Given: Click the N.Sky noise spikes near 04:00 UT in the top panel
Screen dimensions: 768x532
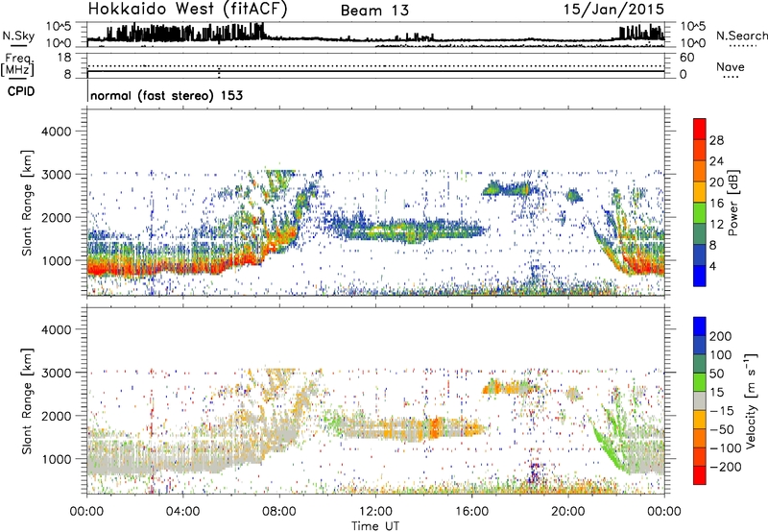Looking at the screenshot, I should coord(182,34).
